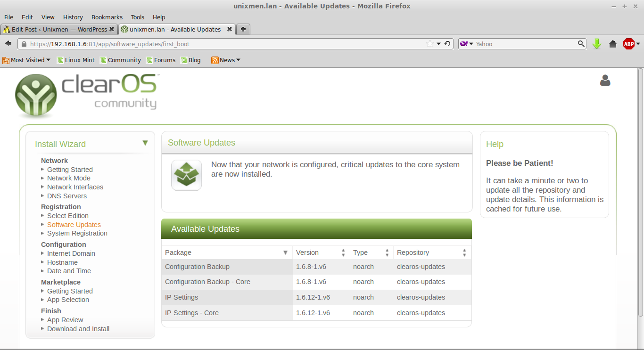Screen dimensions: 644x350
Task: Click the IP Settings - Core package cell
Action: click(x=227, y=313)
